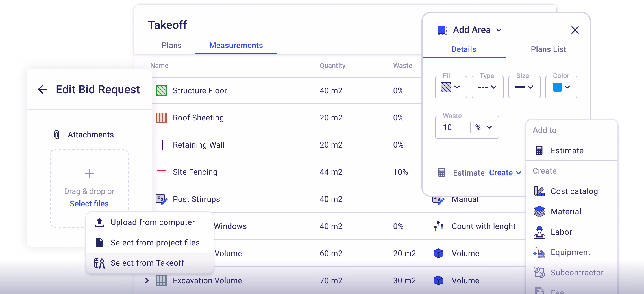Select Material from Create menu
The width and height of the screenshot is (644, 294).
(572, 211)
